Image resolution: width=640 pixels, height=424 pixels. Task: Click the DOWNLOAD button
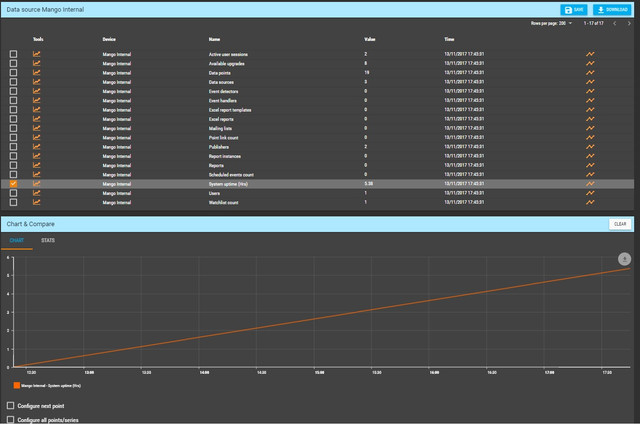click(612, 9)
